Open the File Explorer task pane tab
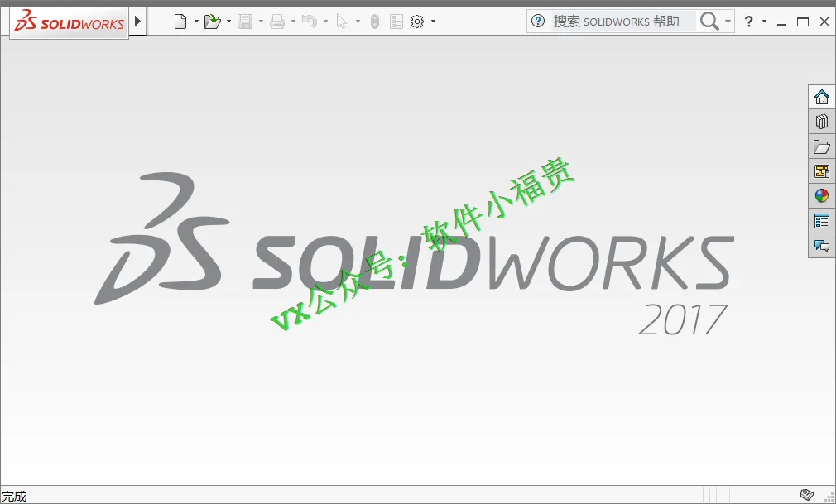The height and width of the screenshot is (504, 836). (822, 146)
